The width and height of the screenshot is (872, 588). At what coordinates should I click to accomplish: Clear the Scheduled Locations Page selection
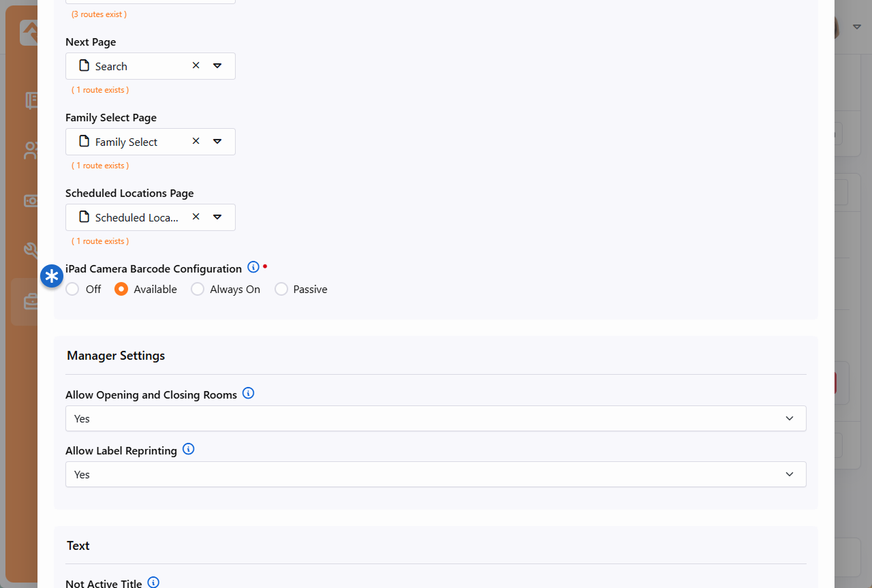tap(196, 217)
